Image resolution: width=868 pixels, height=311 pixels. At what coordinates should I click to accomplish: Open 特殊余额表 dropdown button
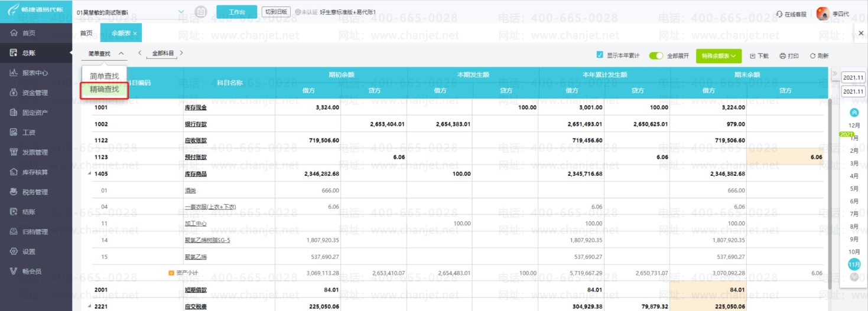719,55
